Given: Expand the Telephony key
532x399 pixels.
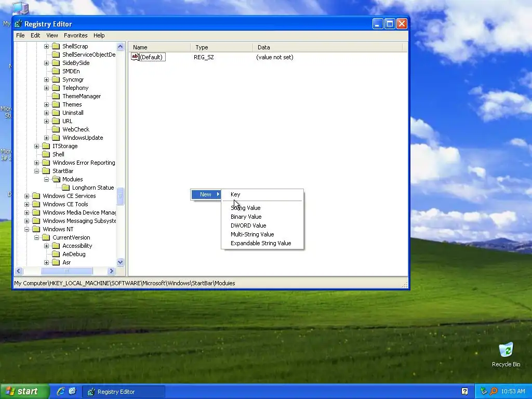Looking at the screenshot, I should tap(46, 88).
